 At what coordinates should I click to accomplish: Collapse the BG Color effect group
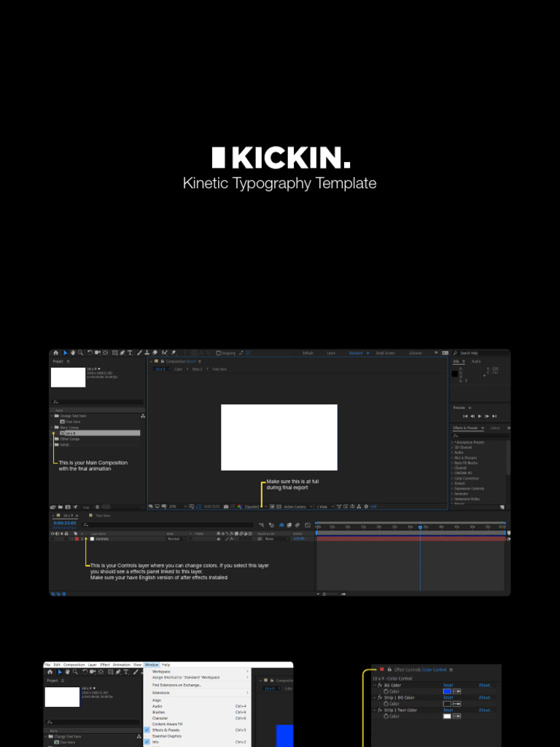coord(374,685)
